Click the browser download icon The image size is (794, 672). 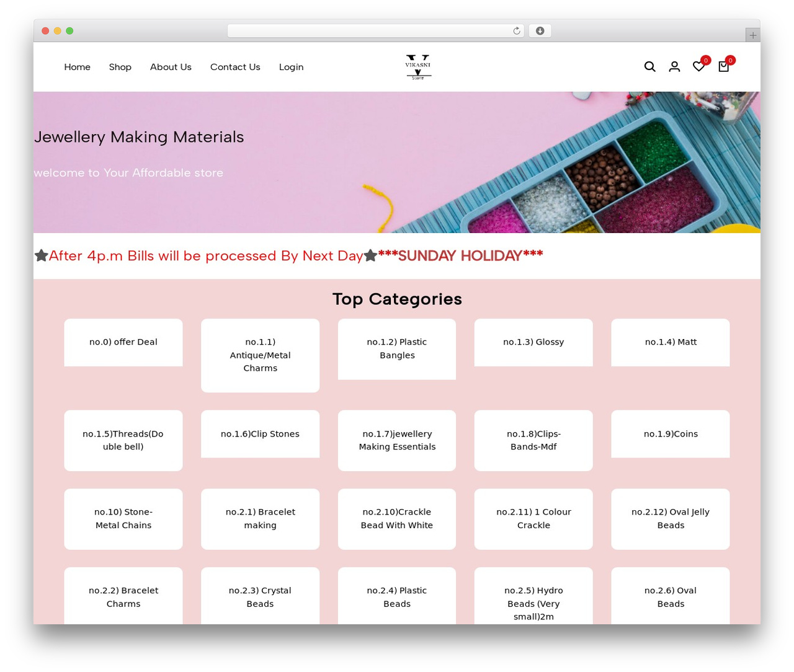click(540, 31)
